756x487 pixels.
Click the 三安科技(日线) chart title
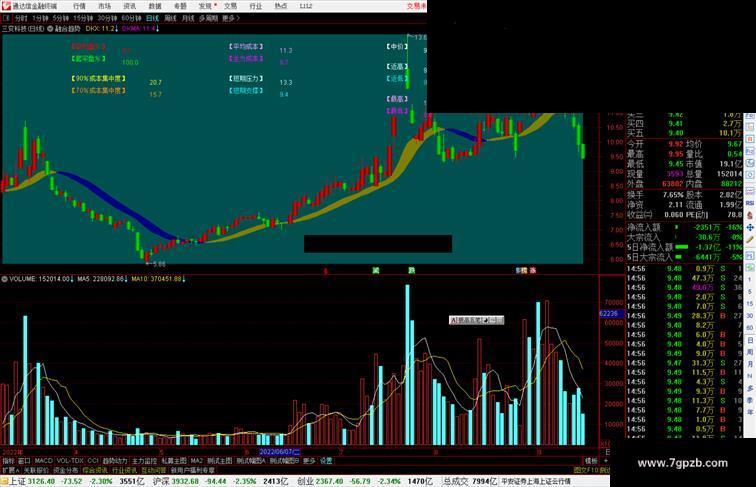(x=23, y=29)
